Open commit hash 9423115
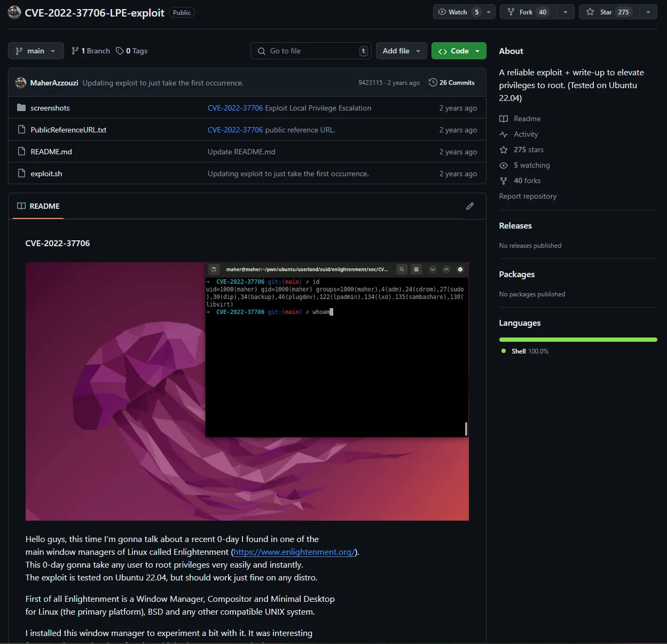Image resolution: width=667 pixels, height=644 pixels. pyautogui.click(x=370, y=83)
